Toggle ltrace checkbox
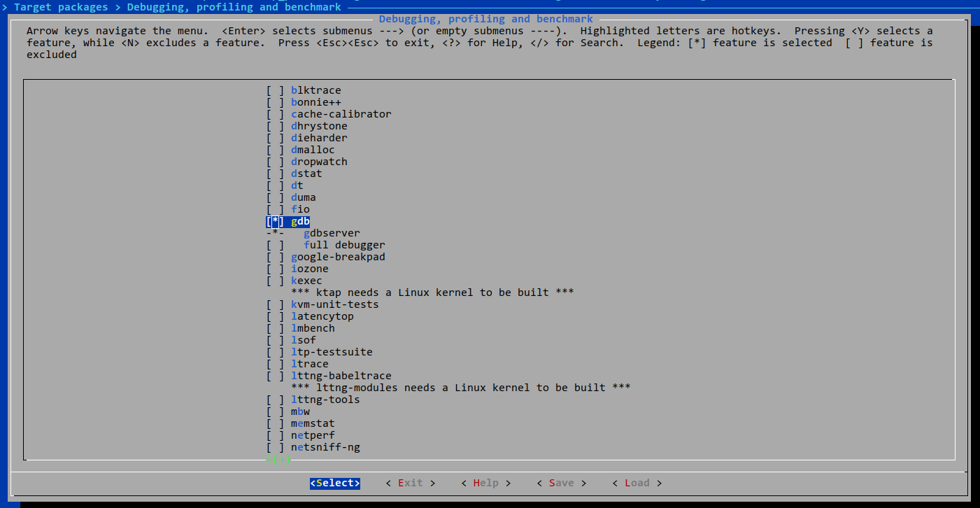980x508 pixels. click(275, 364)
